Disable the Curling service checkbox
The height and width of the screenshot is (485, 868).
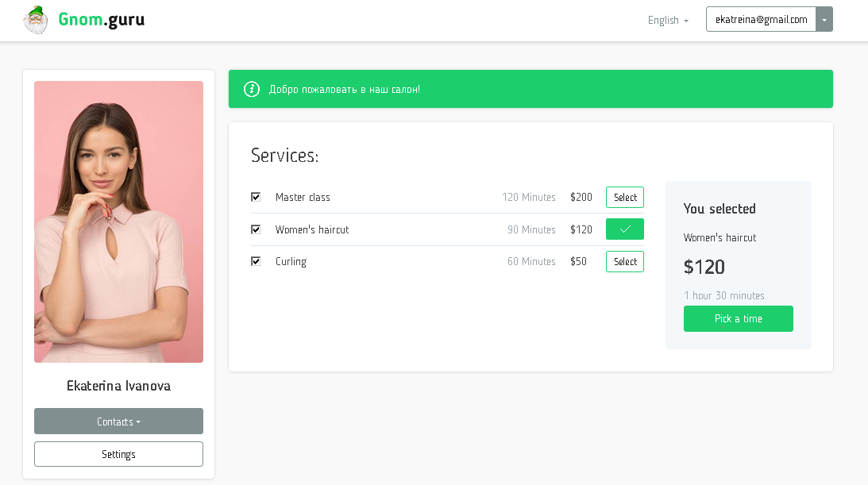coord(256,261)
